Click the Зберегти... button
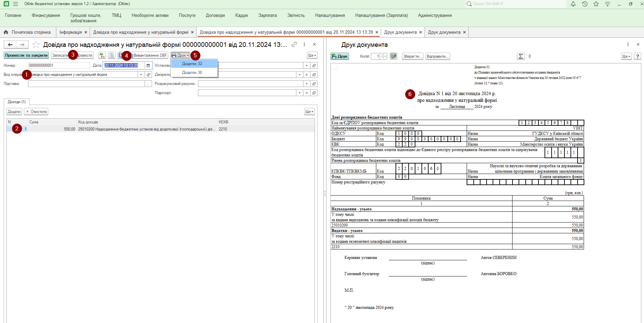The image size is (644, 323). 412,56
